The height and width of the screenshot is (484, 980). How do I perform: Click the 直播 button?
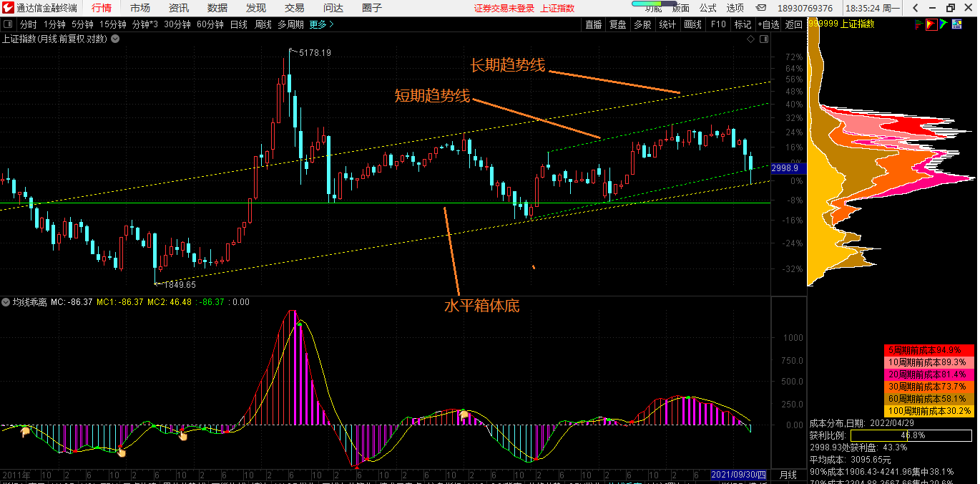click(594, 24)
